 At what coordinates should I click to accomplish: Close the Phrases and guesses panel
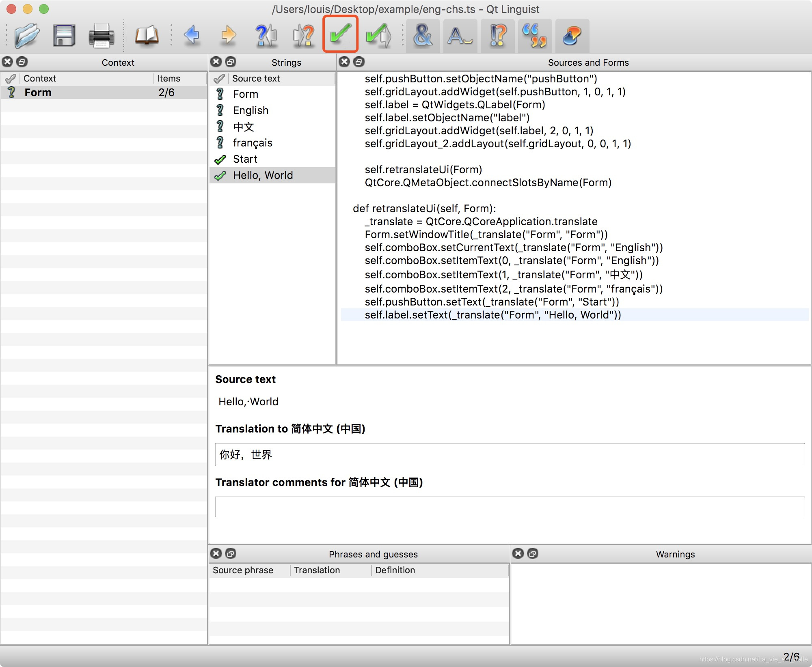tap(216, 553)
